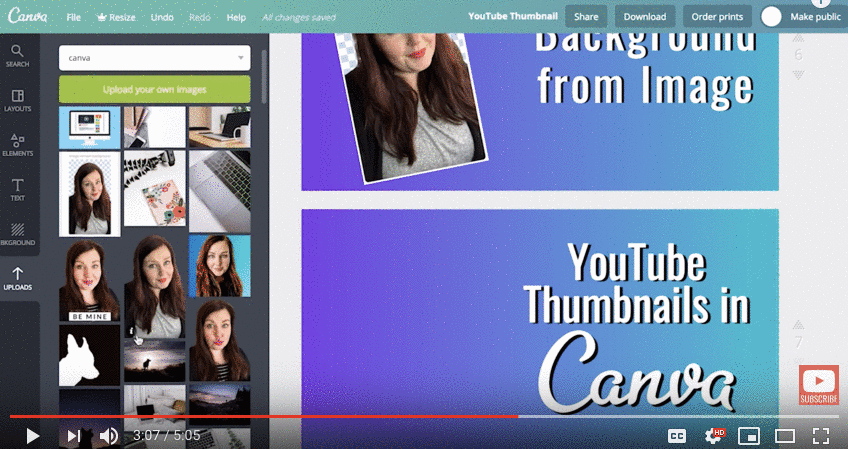Enable theater mode
The image size is (848, 449).
tap(785, 436)
